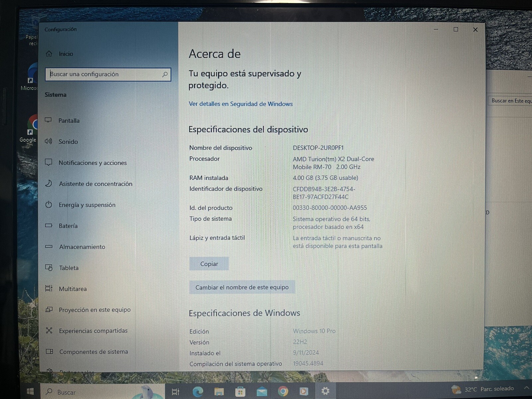Screen dimensions: 532x399
Task: Click the Copiar button under device specs
Action: [x=209, y=264]
